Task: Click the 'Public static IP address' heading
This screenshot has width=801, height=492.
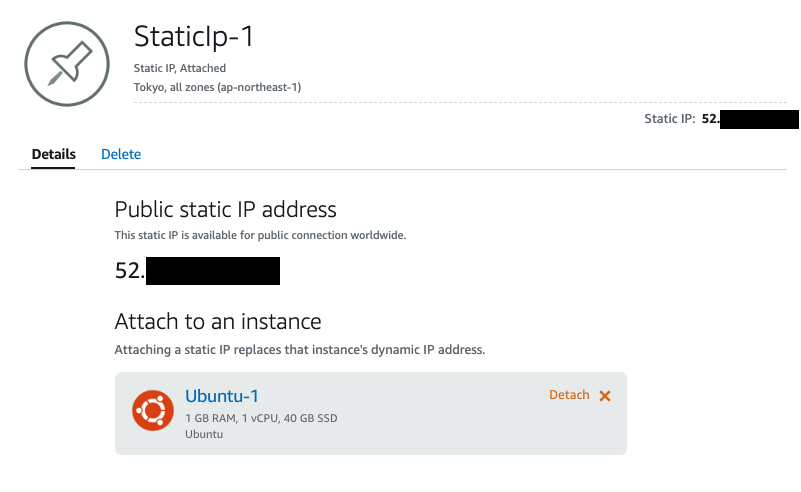Action: coord(226,209)
